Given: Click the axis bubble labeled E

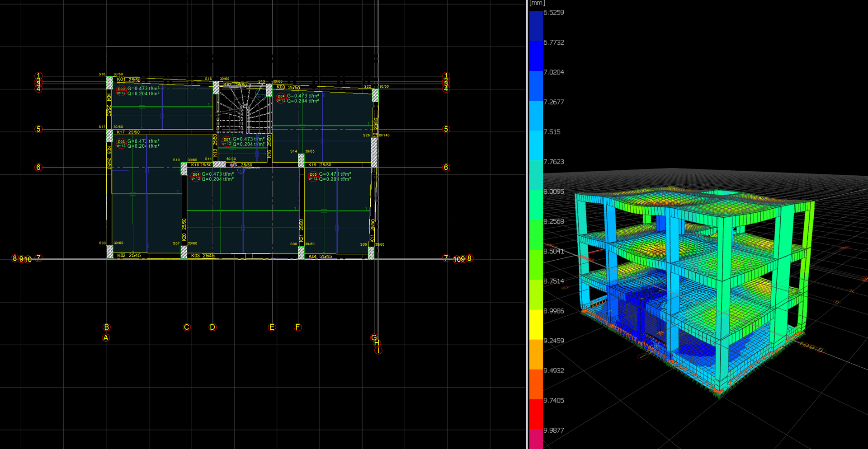Looking at the screenshot, I should click(x=272, y=327).
